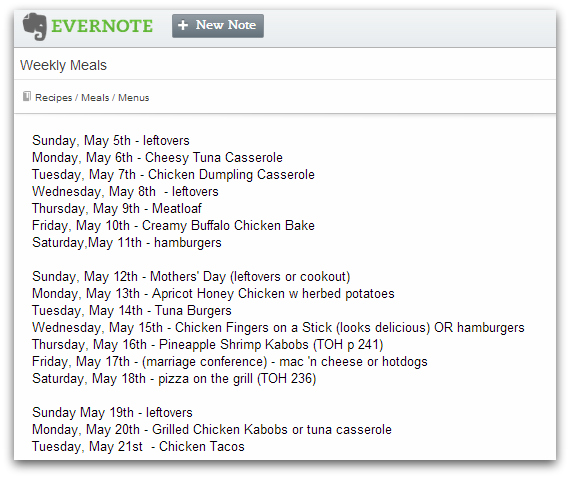Click the Saturday, May 11th hamburgers line
570x478 pixels.
coord(127,242)
